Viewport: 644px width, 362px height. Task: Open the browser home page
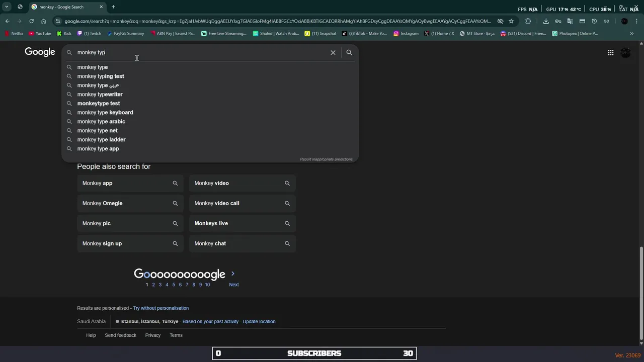pyautogui.click(x=43, y=21)
